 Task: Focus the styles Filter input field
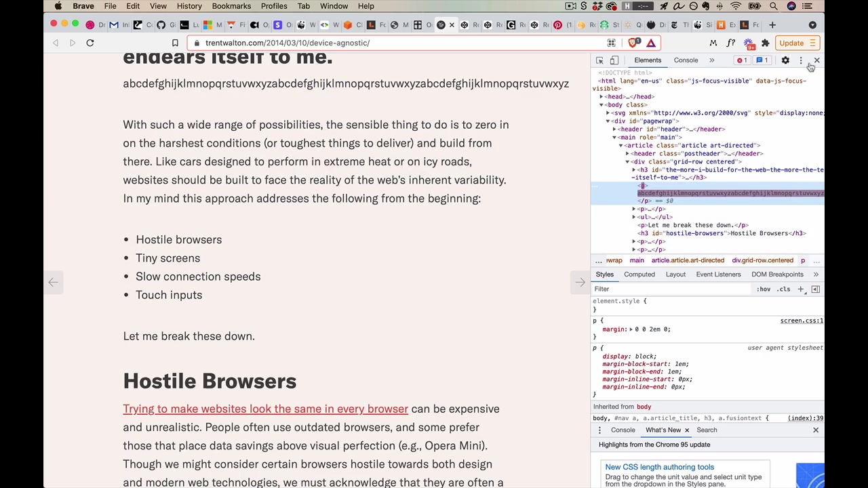tap(671, 289)
